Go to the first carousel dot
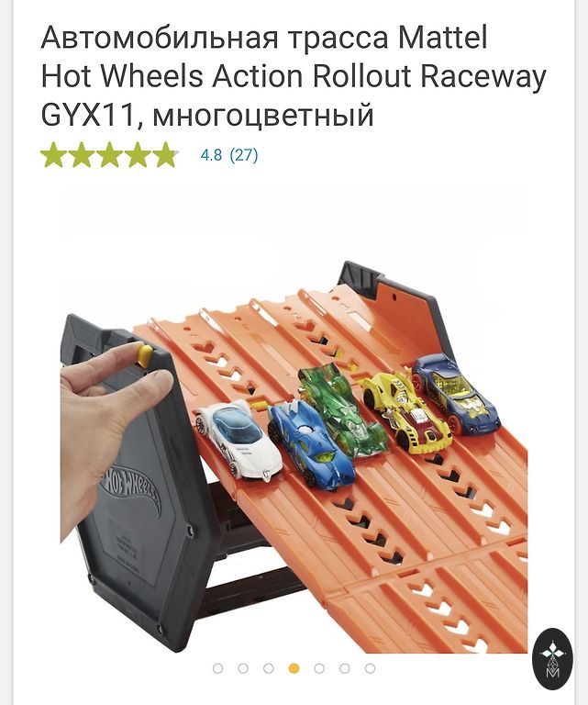Viewport: 588px width, 705px height. pyautogui.click(x=217, y=668)
